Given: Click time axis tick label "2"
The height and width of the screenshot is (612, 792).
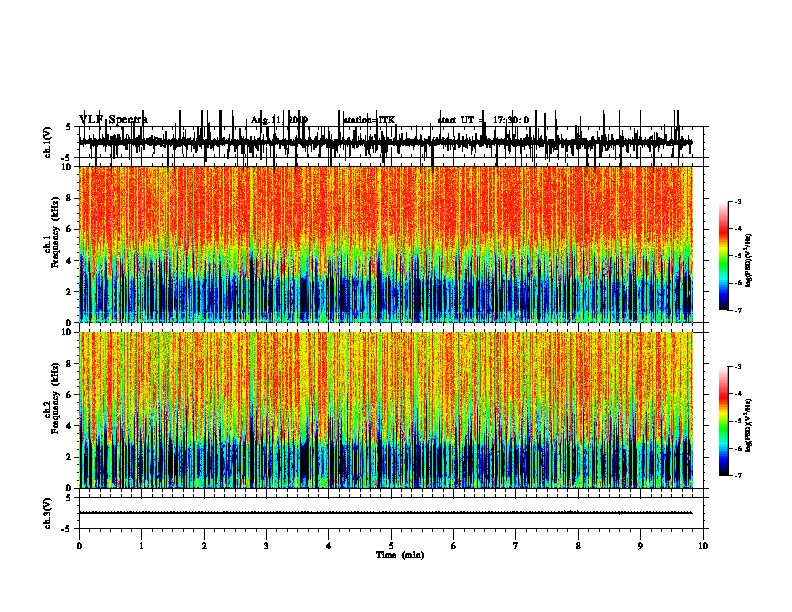Looking at the screenshot, I should point(204,546).
